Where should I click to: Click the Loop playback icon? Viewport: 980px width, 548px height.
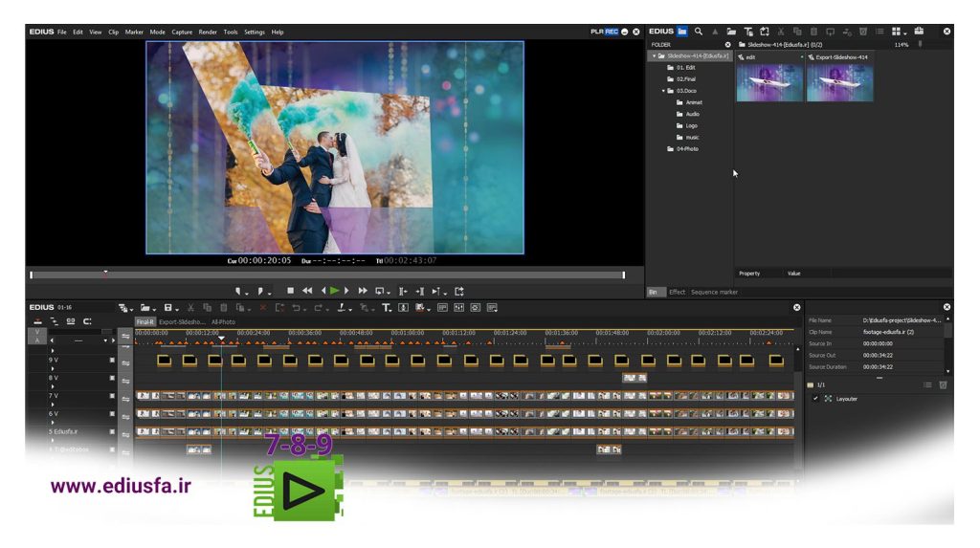pyautogui.click(x=379, y=291)
